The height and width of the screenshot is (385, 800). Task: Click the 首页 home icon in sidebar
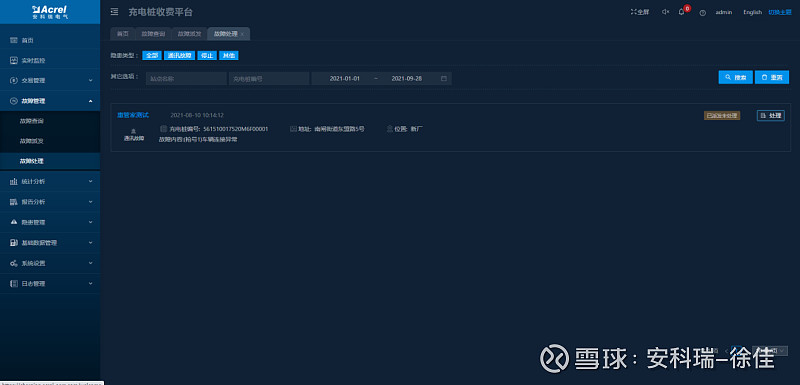coord(14,40)
